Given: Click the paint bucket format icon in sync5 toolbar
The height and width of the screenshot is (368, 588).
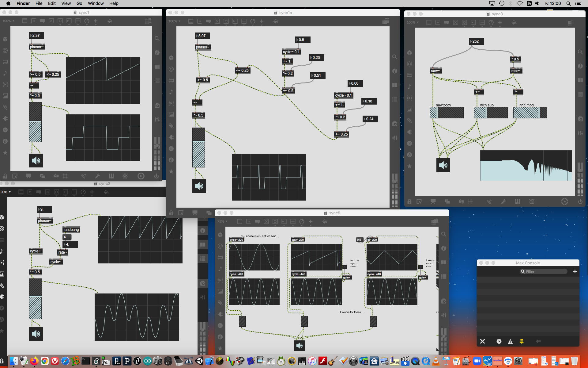Looking at the screenshot, I should [x=325, y=221].
